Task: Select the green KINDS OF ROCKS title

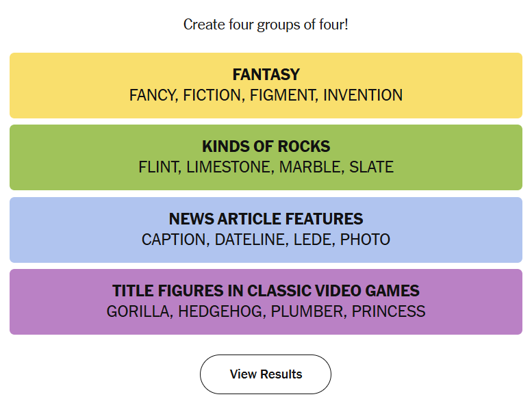Action: click(x=266, y=146)
